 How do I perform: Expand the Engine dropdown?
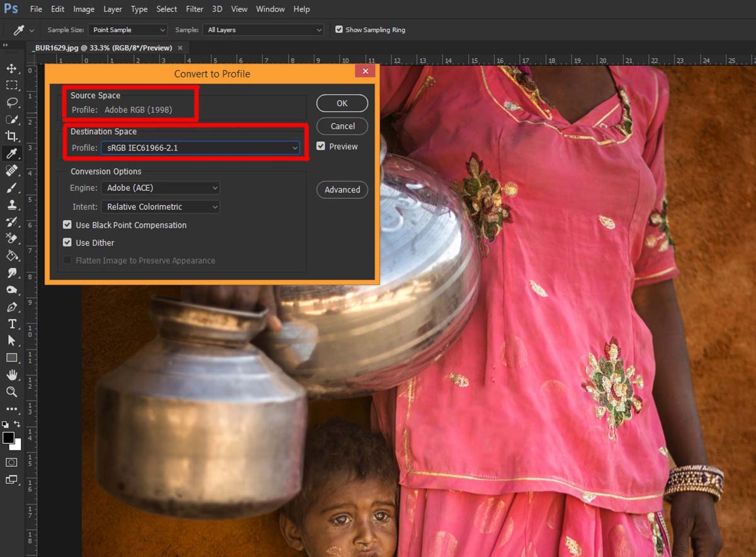tap(160, 188)
